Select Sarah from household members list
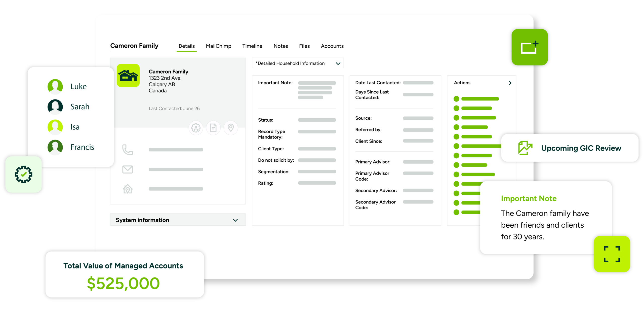Image resolution: width=644 pixels, height=312 pixels. (80, 107)
